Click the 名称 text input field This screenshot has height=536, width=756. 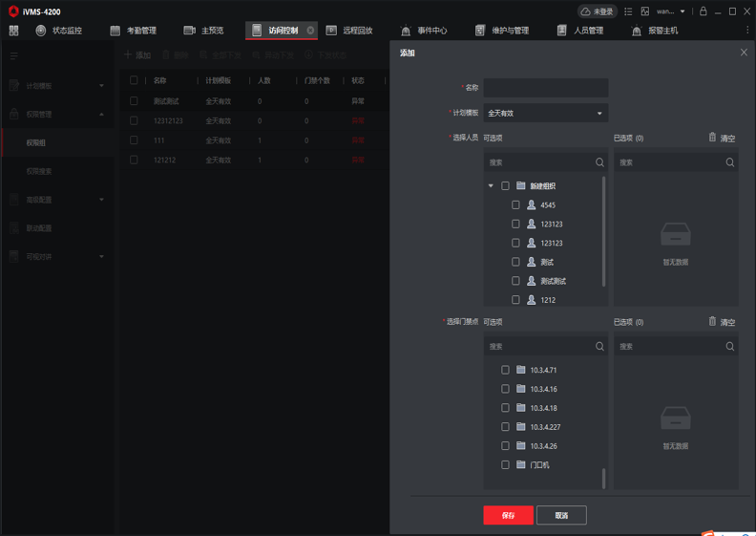tap(545, 88)
